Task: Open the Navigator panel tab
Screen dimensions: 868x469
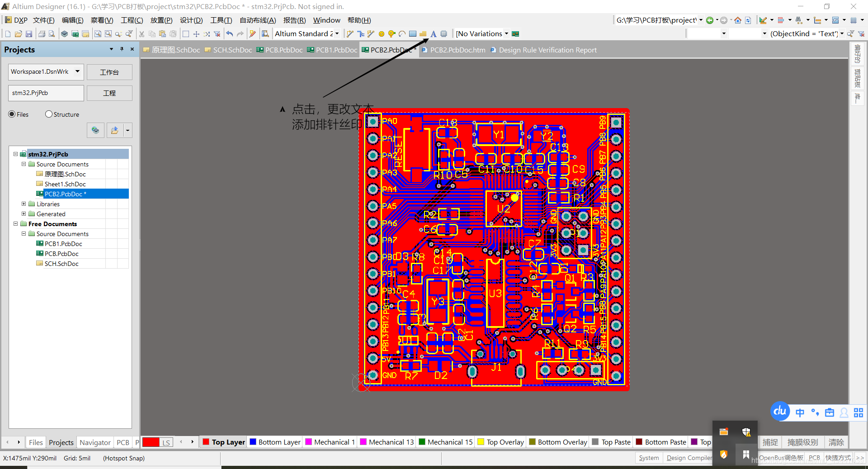Action: (95, 442)
